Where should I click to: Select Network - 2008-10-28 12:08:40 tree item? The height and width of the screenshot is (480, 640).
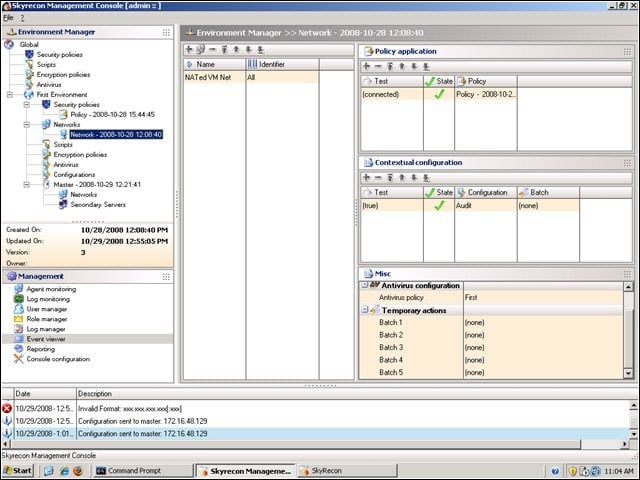click(x=116, y=134)
